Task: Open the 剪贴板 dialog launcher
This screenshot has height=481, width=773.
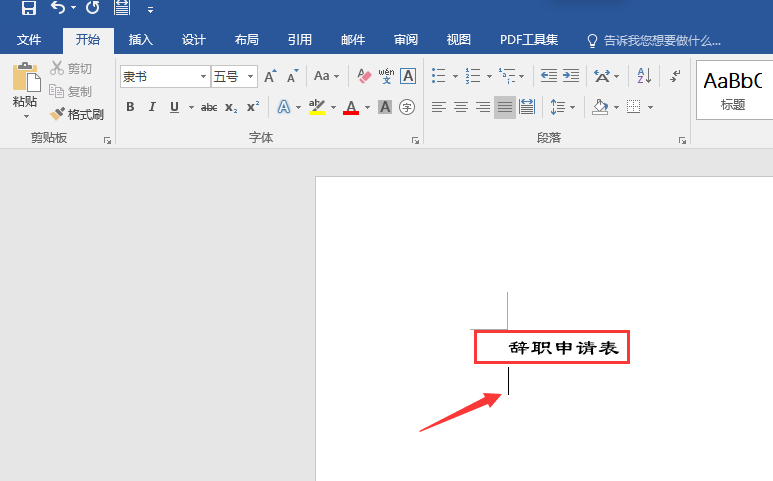Action: tap(107, 141)
